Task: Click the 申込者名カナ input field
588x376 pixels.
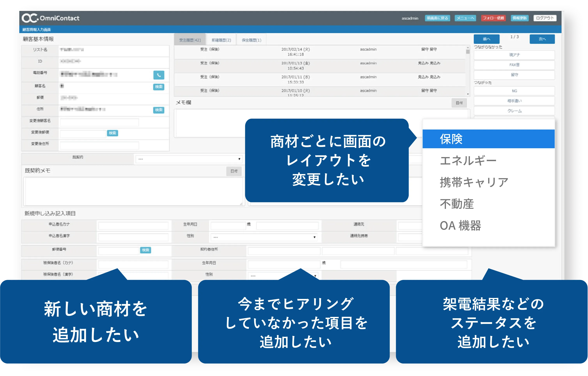Action: (x=133, y=225)
